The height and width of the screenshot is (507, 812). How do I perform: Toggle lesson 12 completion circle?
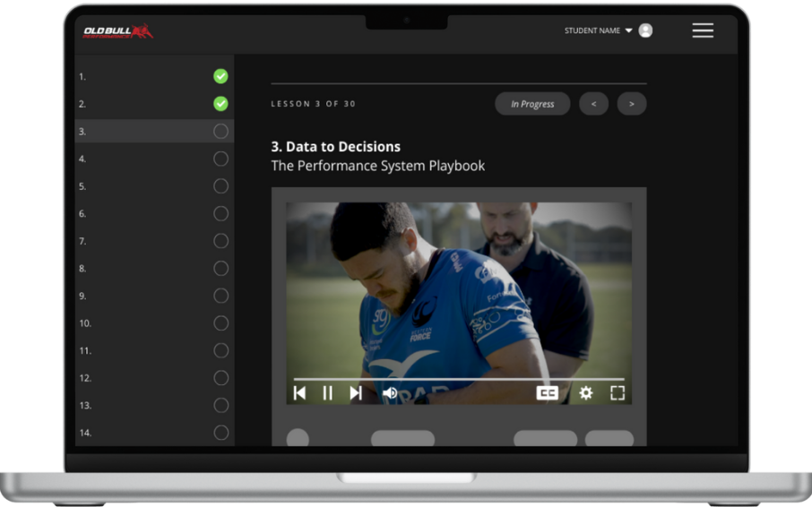(220, 378)
